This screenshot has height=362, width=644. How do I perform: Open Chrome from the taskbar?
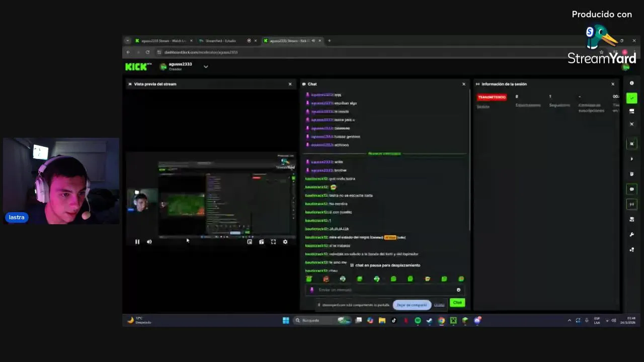pyautogui.click(x=441, y=320)
